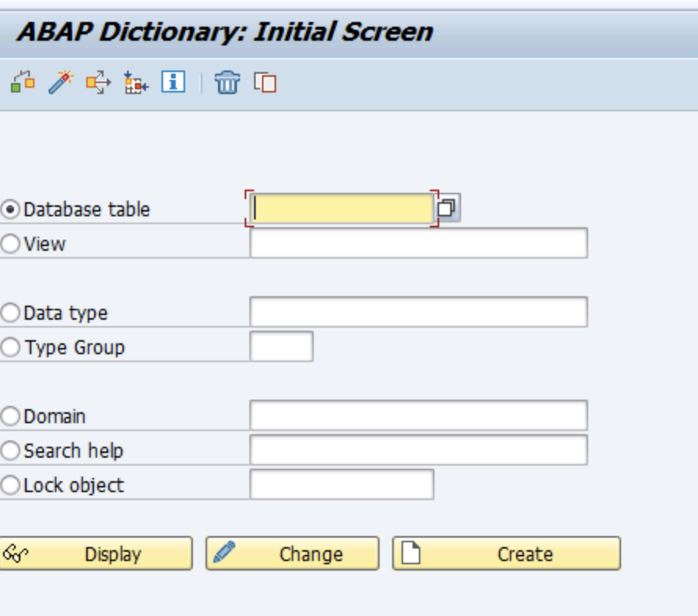Click into the Search help name field
The image size is (698, 616).
(419, 450)
